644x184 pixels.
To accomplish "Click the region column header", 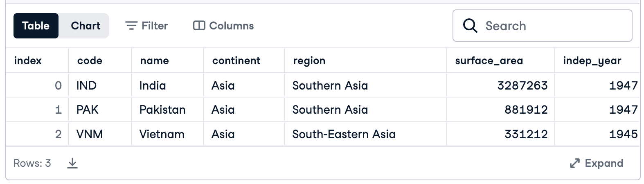I will (x=309, y=61).
